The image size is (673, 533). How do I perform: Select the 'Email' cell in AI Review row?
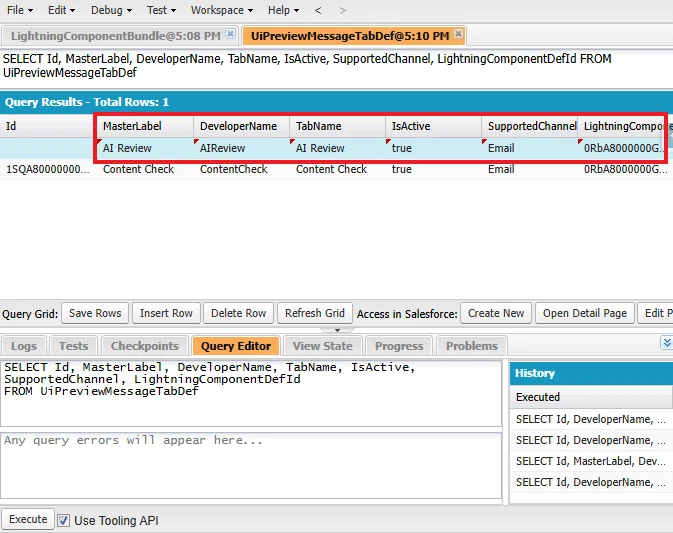click(x=529, y=148)
